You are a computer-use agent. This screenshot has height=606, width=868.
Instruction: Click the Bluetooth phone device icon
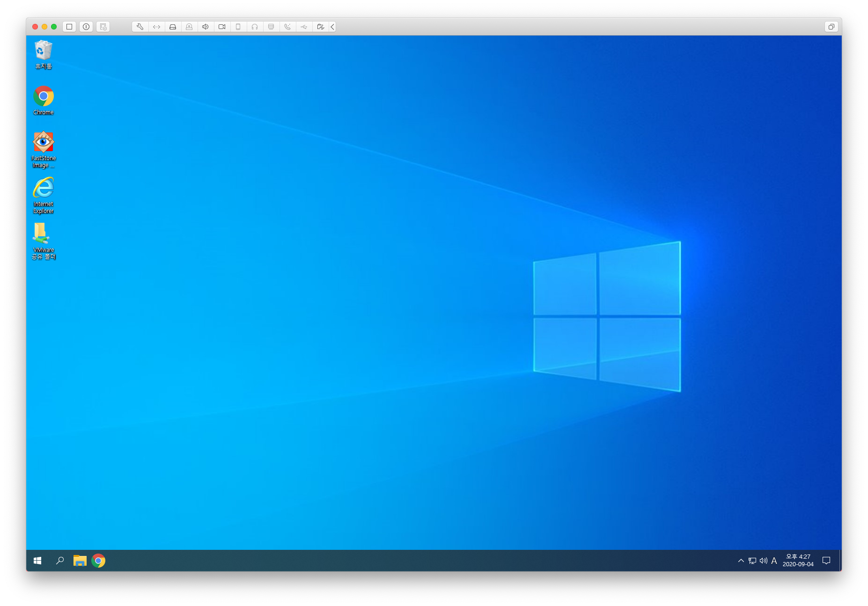tap(287, 27)
